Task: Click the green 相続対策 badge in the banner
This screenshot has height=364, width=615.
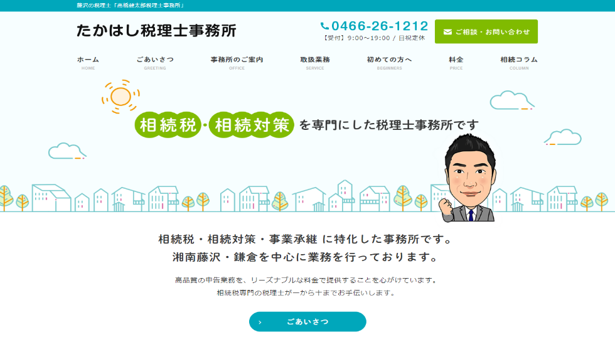Action: click(252, 125)
